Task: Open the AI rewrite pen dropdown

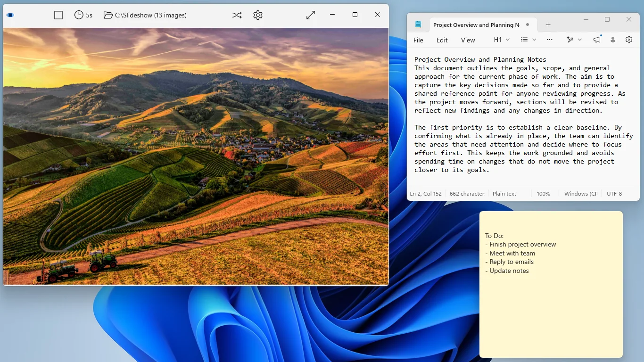Action: [x=574, y=40]
